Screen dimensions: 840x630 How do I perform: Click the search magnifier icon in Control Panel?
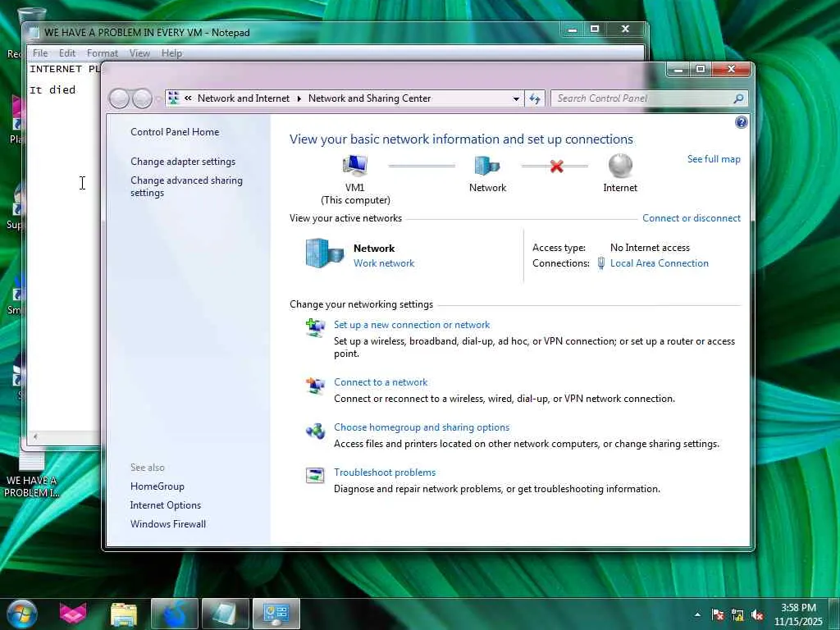point(738,98)
